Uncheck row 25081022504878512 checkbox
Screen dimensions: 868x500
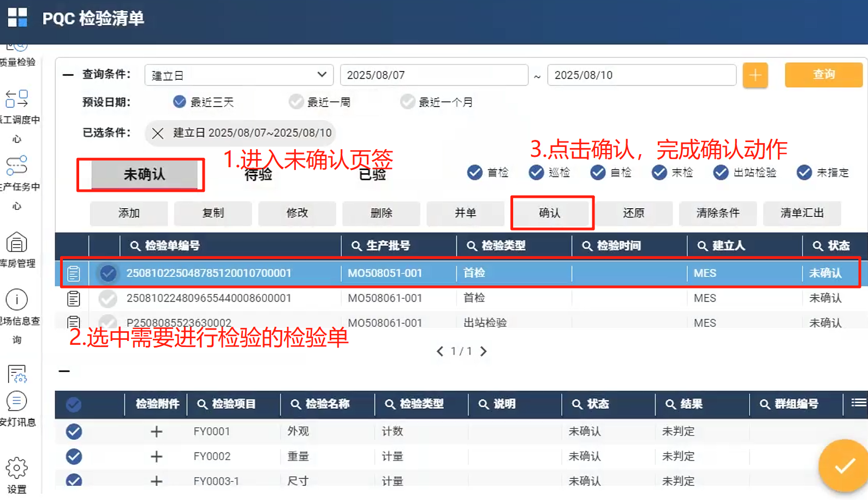tap(108, 273)
